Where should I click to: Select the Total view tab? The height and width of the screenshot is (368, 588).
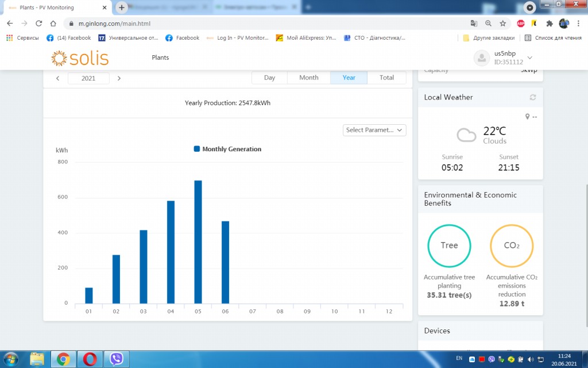point(386,78)
